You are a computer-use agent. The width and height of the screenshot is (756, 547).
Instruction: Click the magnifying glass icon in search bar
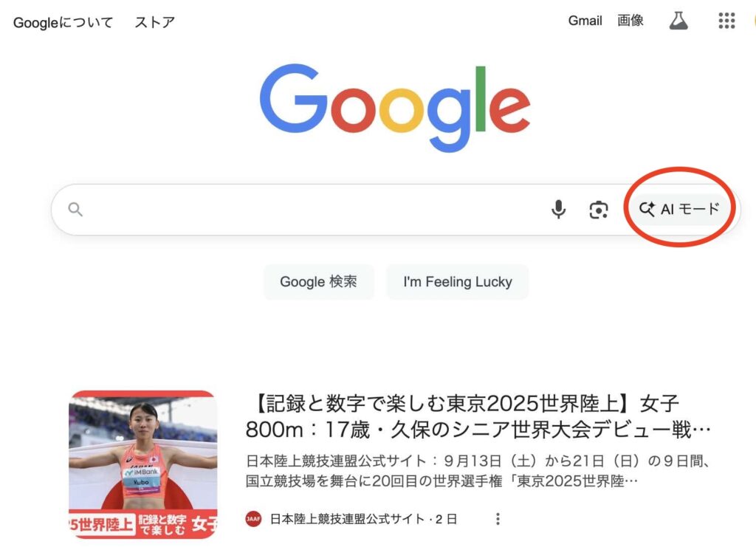pyautogui.click(x=75, y=209)
